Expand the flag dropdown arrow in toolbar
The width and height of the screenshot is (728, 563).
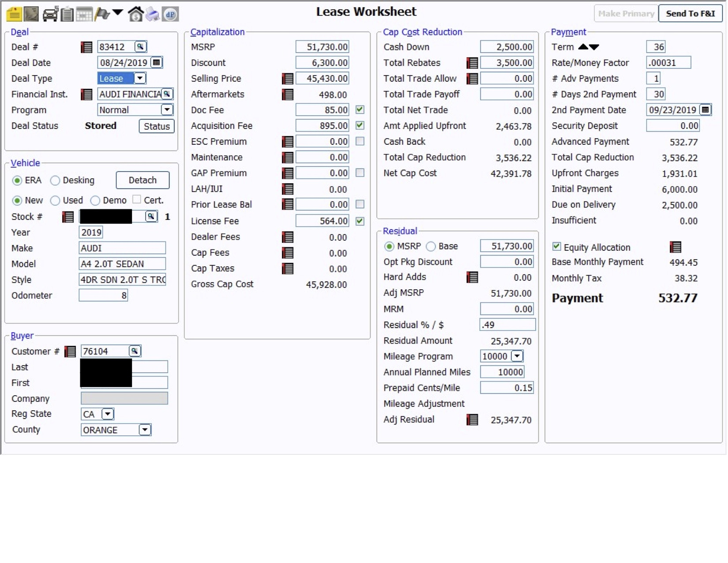click(118, 12)
